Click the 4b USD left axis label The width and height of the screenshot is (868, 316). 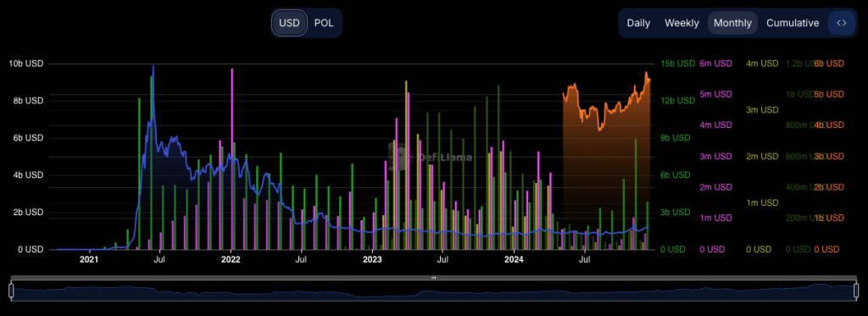coord(28,175)
